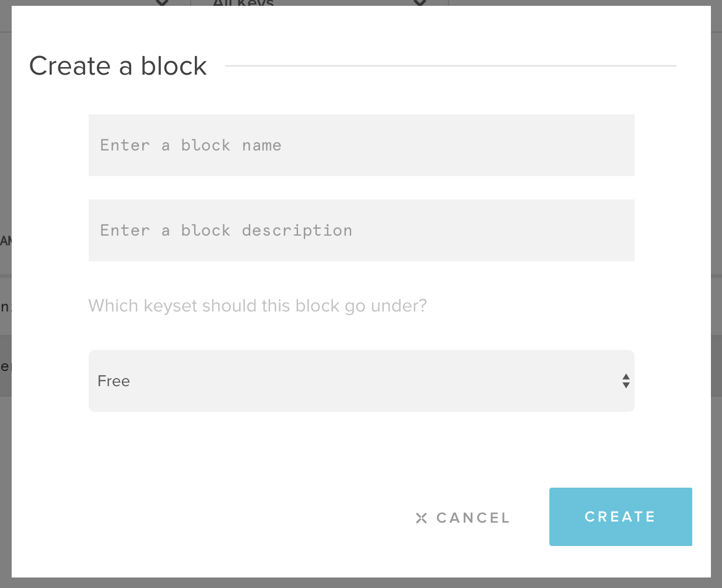Click the dimmed backdrop right of the dialog

point(716,175)
